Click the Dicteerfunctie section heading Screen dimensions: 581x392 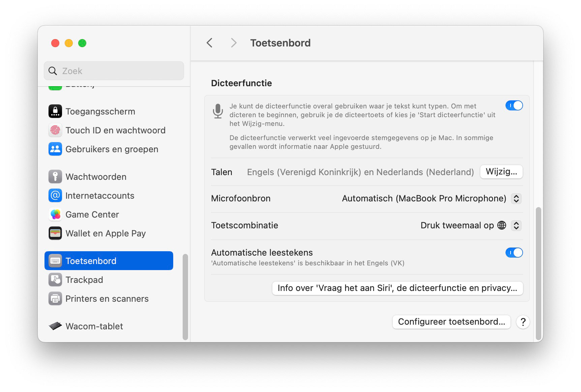tap(241, 83)
